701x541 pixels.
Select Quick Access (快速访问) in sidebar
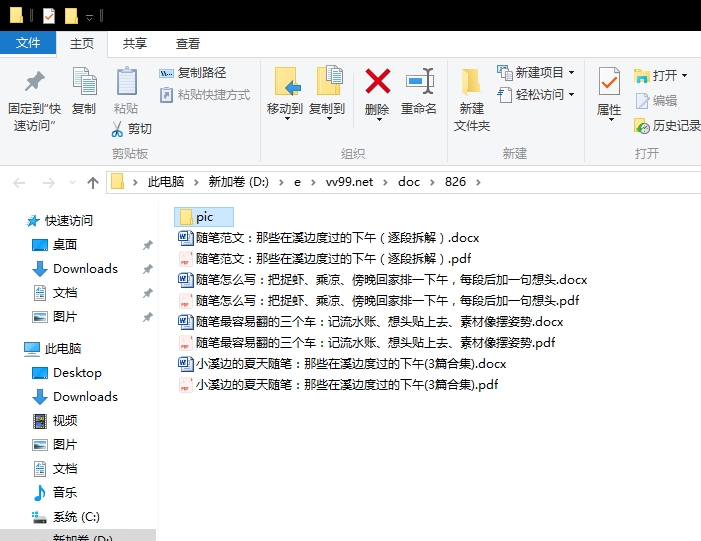59,220
